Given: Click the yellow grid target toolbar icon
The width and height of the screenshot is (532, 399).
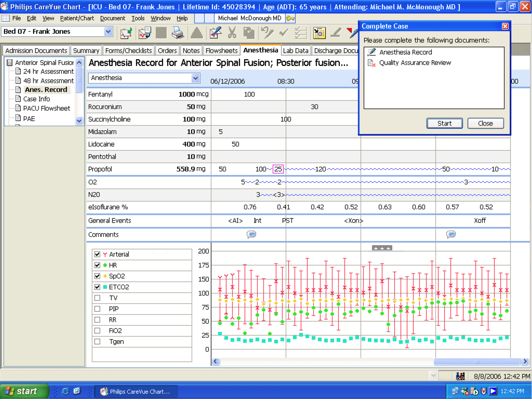Looking at the screenshot, I should tap(319, 33).
